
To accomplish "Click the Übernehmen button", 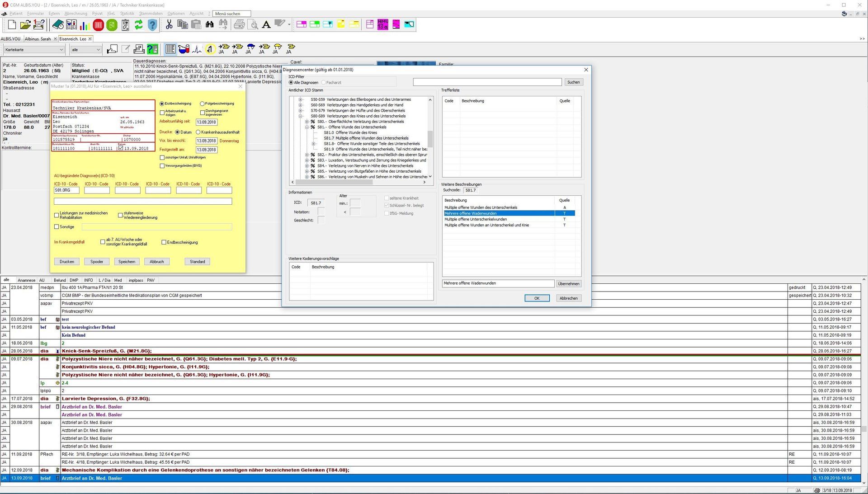I will pos(568,284).
